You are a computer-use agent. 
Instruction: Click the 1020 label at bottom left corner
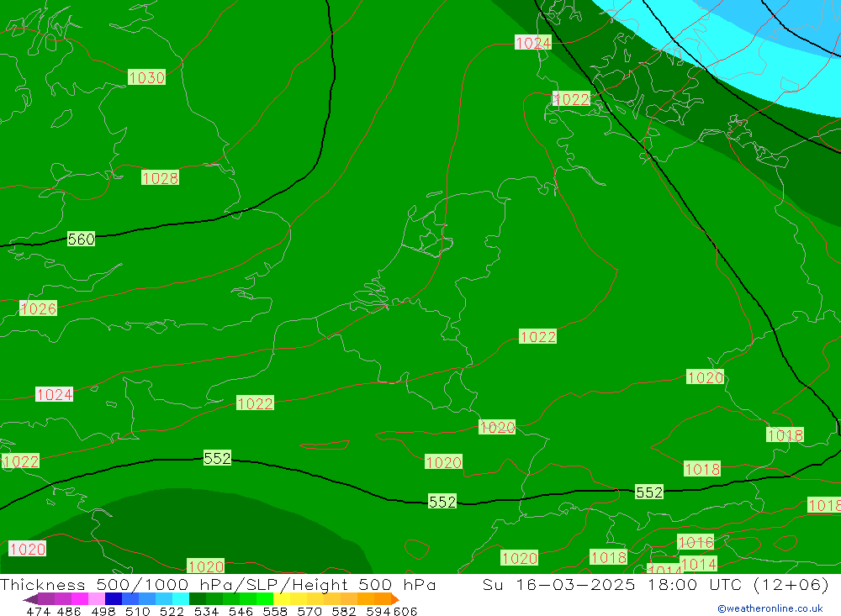[x=28, y=549]
